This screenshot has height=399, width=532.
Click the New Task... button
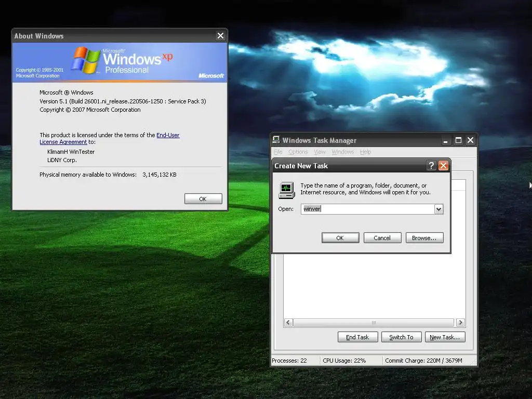(445, 337)
